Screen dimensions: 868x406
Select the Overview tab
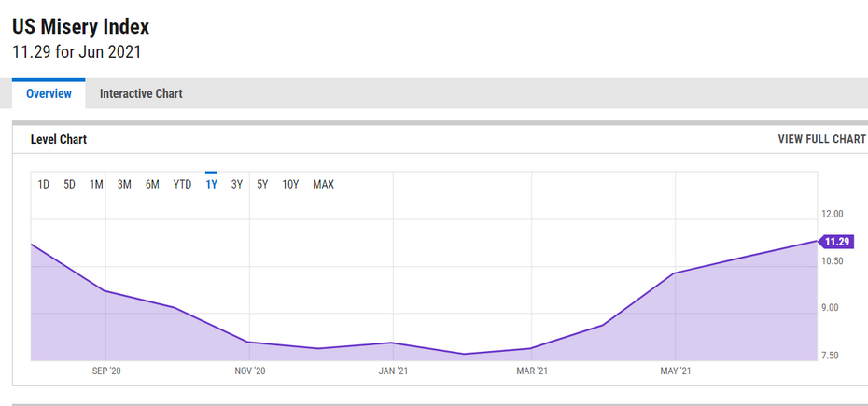pos(49,93)
